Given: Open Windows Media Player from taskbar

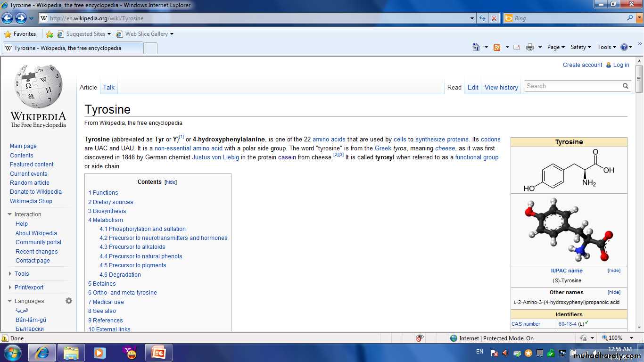Looking at the screenshot, I should pos(99,353).
